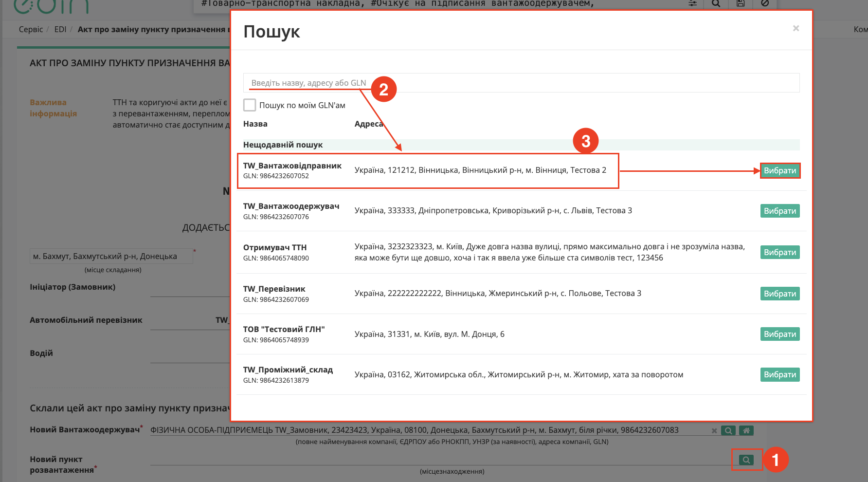Image resolution: width=868 pixels, height=482 pixels.
Task: Click GLN: 9864065748090 text
Action: pyautogui.click(x=276, y=258)
